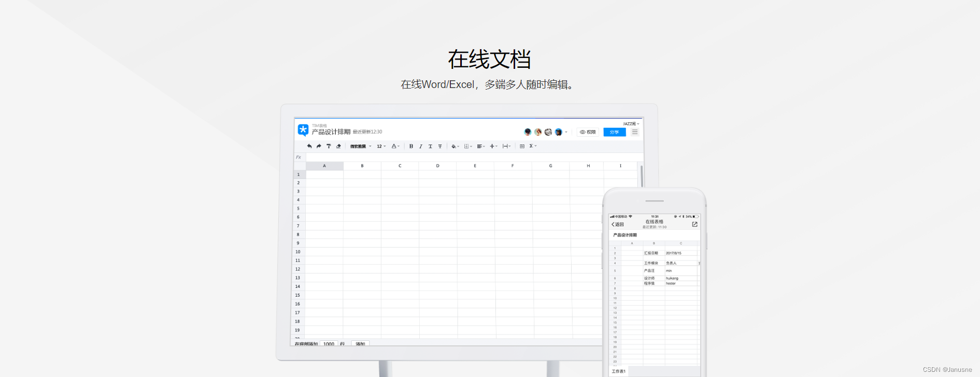Click the 添加 add rows button

360,343
